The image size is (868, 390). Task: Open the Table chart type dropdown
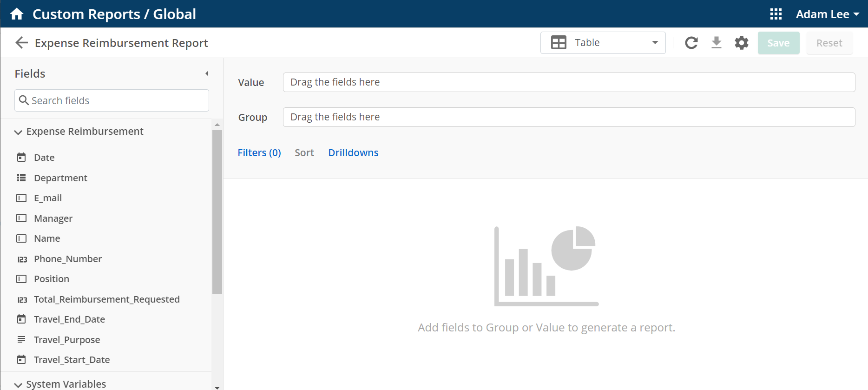point(603,43)
